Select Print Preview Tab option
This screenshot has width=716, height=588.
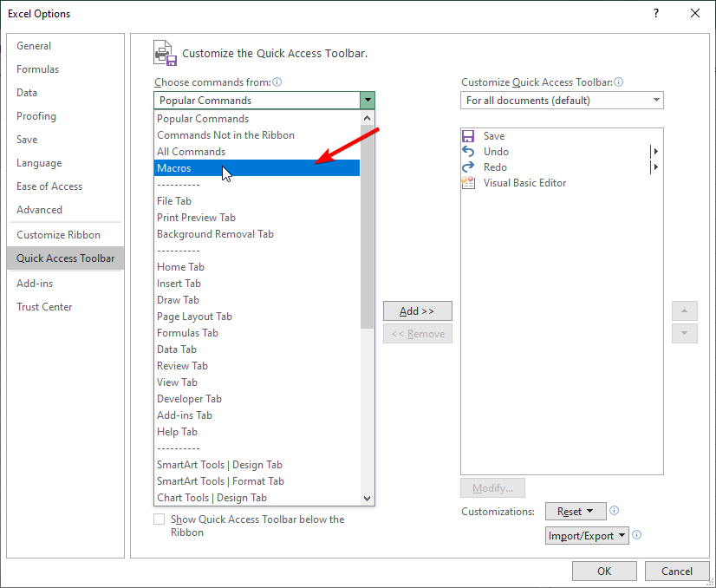click(x=257, y=218)
